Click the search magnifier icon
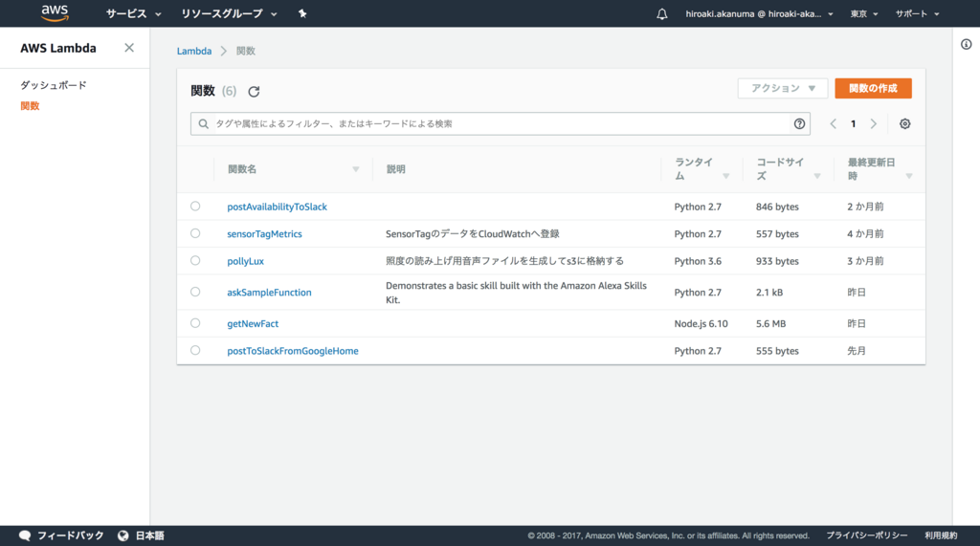The height and width of the screenshot is (546, 980). coord(204,123)
